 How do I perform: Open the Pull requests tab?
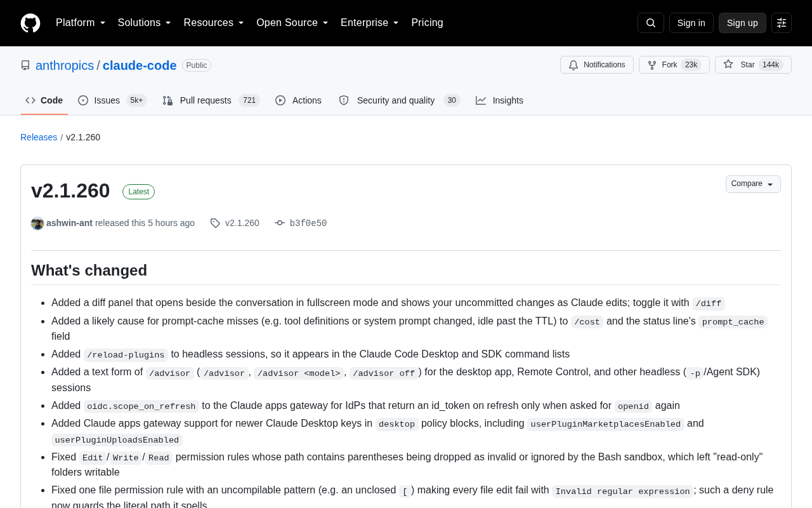(211, 100)
